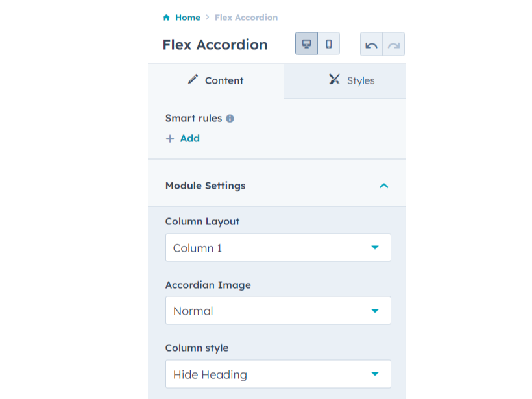Redo the last undone change
532x399 pixels.
pyautogui.click(x=393, y=43)
